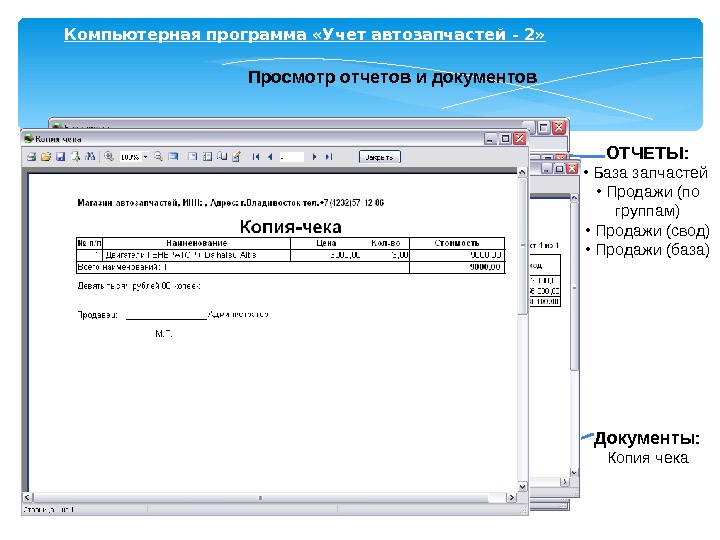Minimize the Копия чека window
Viewport: 720px width, 540px height.
point(490,139)
